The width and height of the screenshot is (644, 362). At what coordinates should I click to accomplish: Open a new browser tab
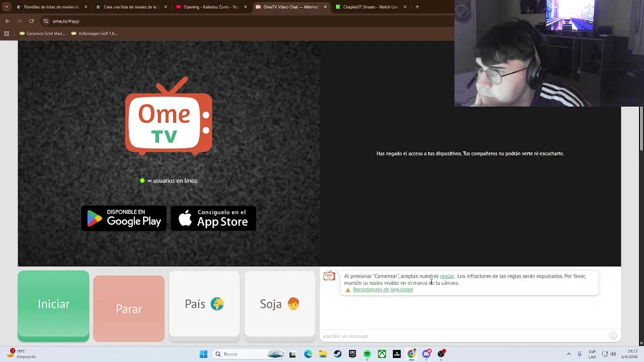point(417,7)
